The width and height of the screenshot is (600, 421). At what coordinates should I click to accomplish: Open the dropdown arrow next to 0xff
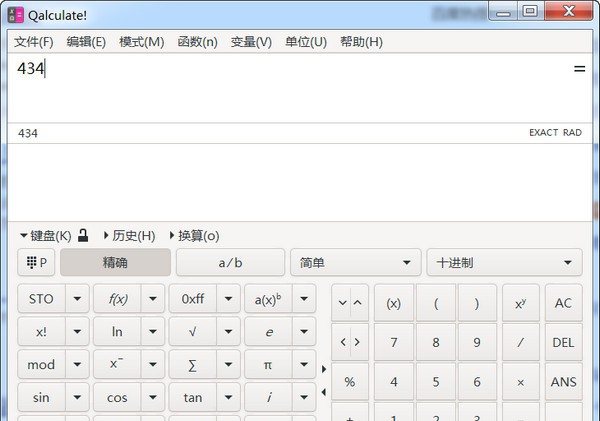[x=228, y=299]
